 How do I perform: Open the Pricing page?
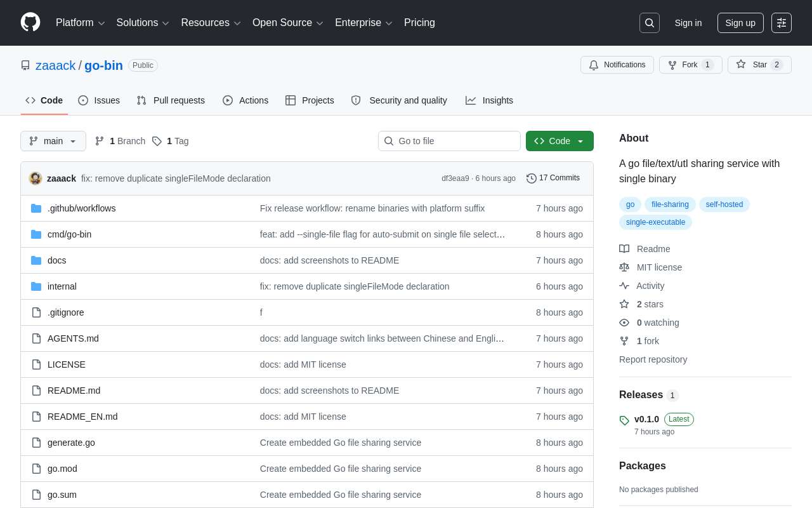(419, 23)
